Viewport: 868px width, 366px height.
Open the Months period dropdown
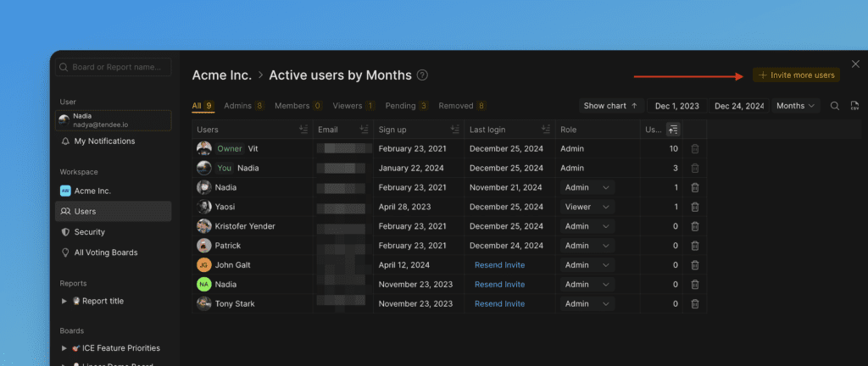click(796, 106)
